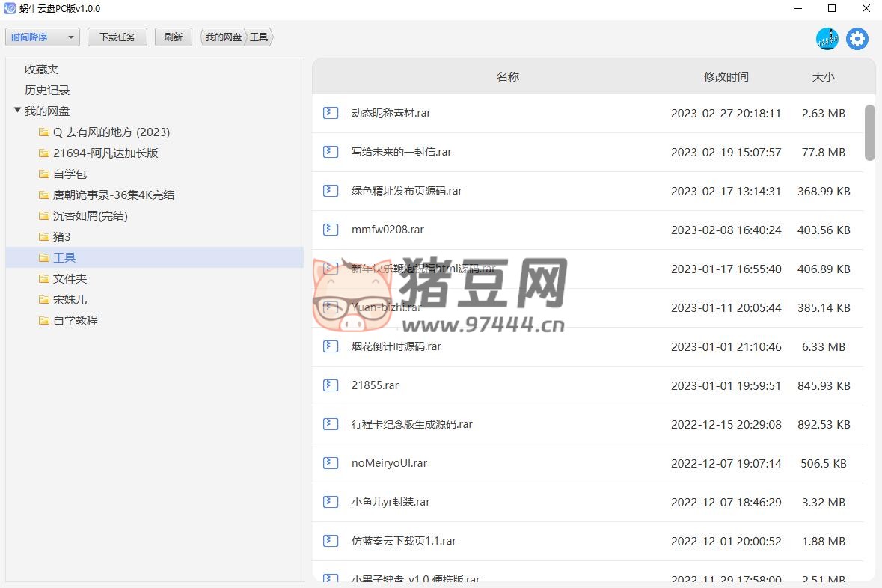Open 收藏夹 in the sidebar
882x588 pixels.
click(41, 70)
